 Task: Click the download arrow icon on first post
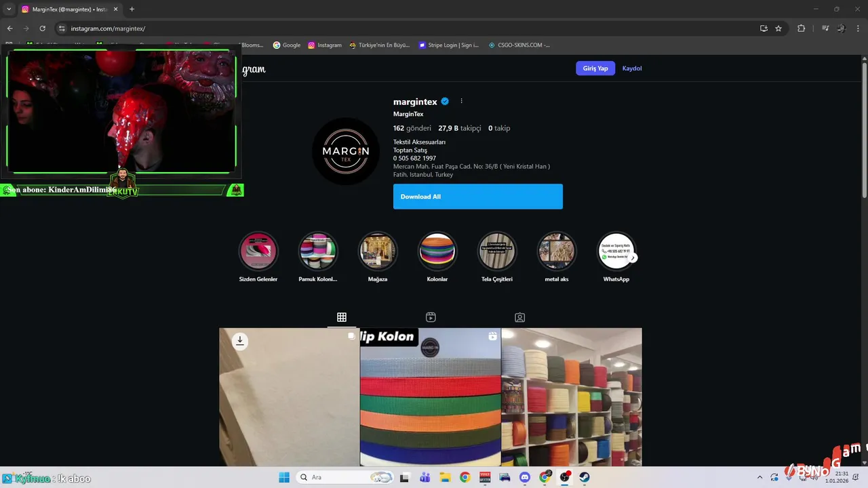(x=239, y=342)
